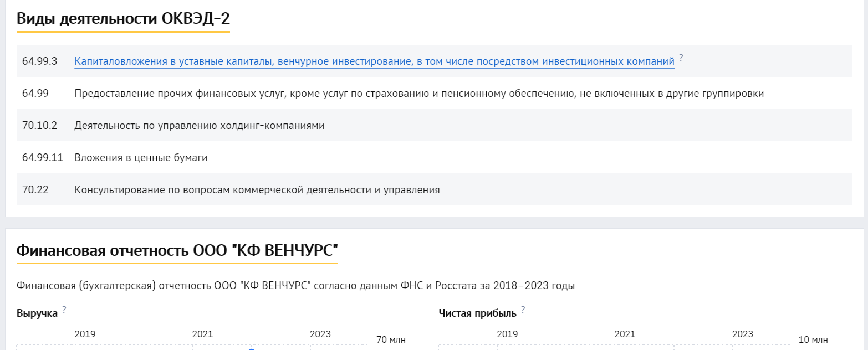This screenshot has width=868, height=350.
Task: Click the underlined heading "Финансовая отчетность ООО "КФ ВЕНЧУРС""
Action: click(177, 250)
